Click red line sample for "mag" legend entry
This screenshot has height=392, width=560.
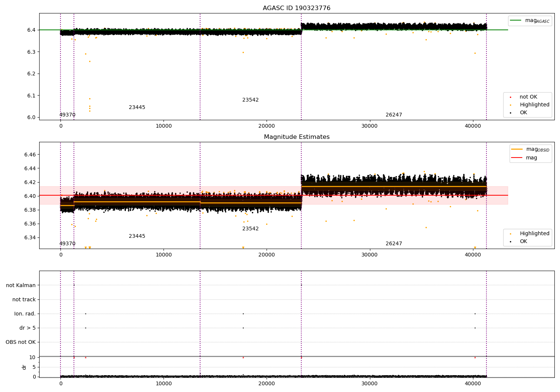click(517, 158)
